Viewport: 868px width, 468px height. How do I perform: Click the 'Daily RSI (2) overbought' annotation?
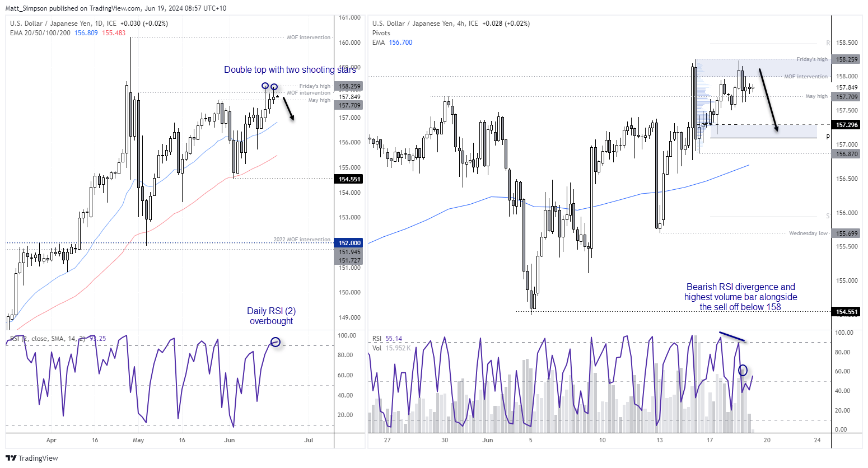pyautogui.click(x=272, y=316)
